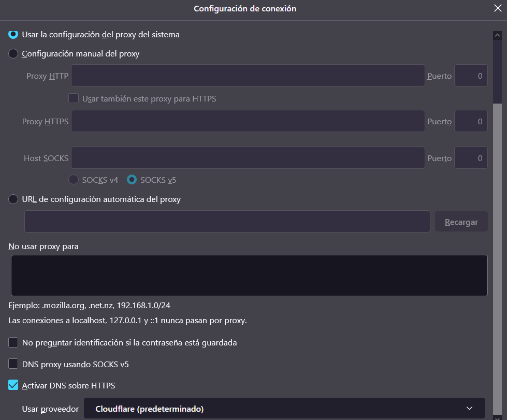507x420 pixels.
Task: Select the SOCKS v4 radio button
Action: [74, 180]
